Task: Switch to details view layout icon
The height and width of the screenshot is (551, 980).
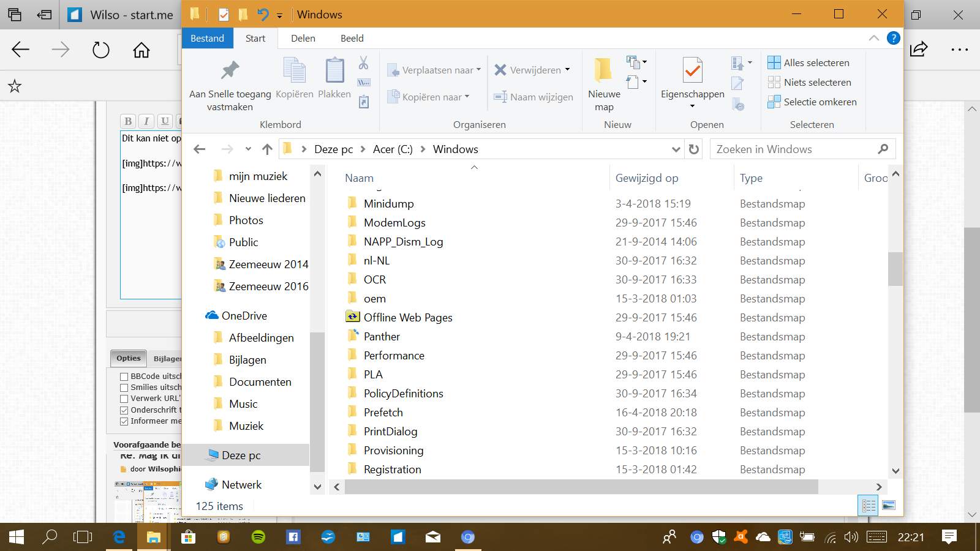Action: 869,506
